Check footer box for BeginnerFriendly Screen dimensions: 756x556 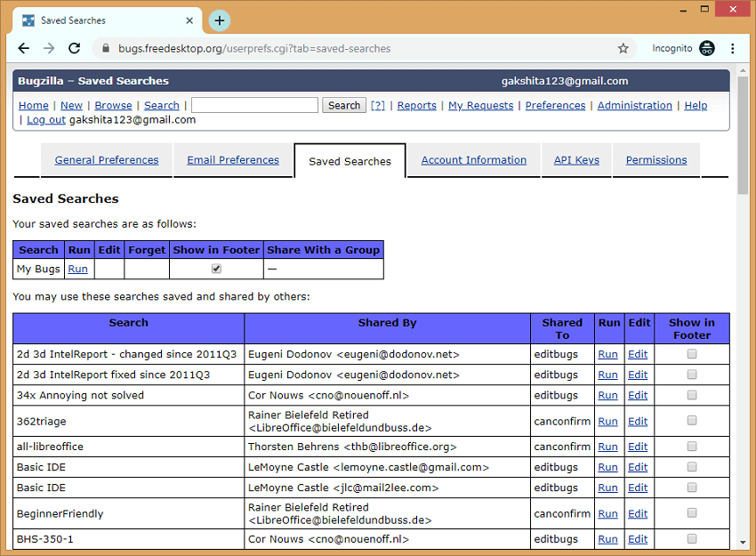coord(692,513)
